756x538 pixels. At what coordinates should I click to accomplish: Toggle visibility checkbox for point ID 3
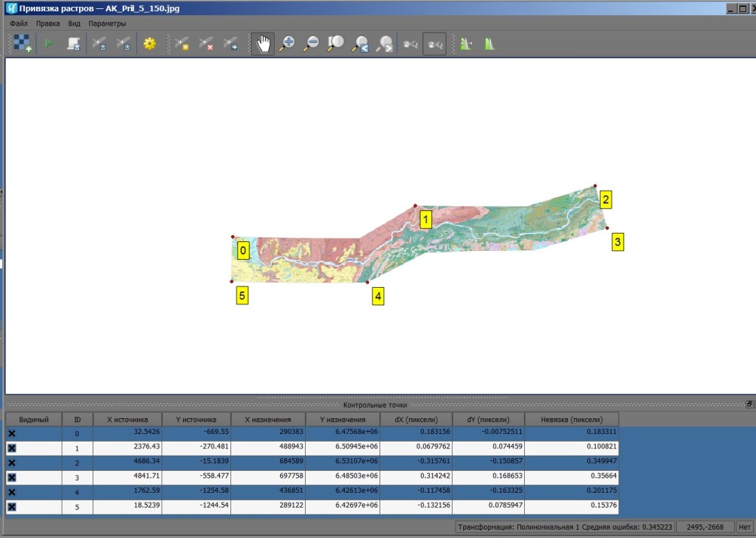12,478
